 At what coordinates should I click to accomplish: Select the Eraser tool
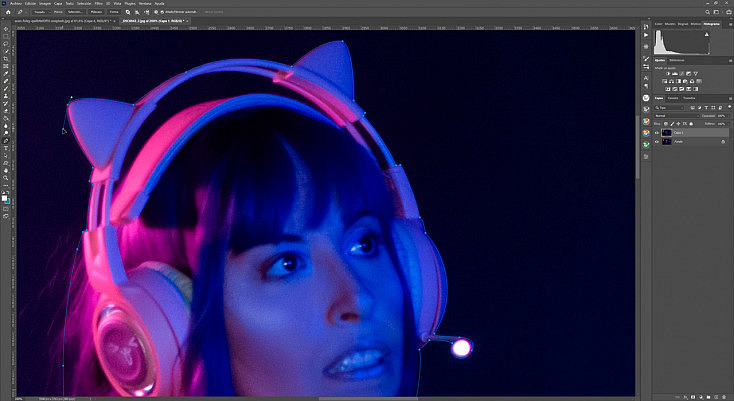click(x=6, y=111)
